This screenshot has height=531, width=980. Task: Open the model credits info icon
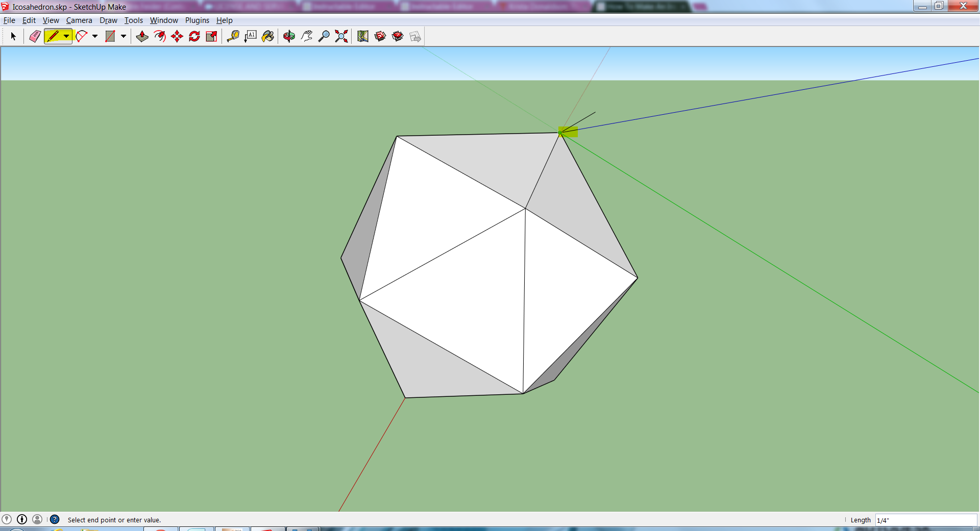point(22,519)
